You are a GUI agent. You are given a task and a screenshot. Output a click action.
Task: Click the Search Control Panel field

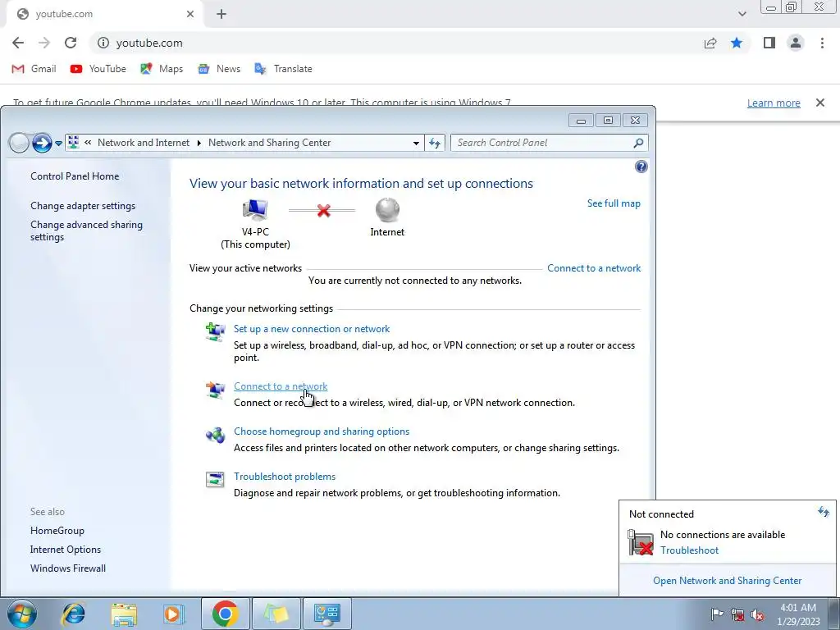pos(541,143)
